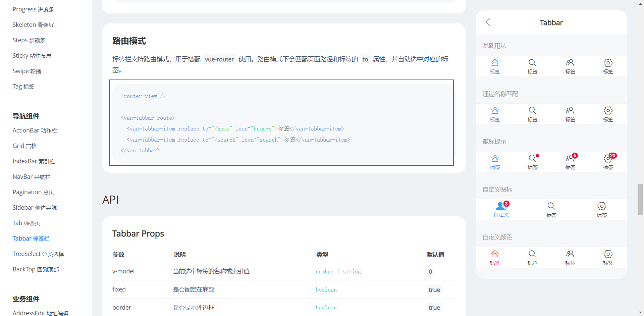
Task: Go to BackTop 回到顶部 page
Action: pos(36,269)
